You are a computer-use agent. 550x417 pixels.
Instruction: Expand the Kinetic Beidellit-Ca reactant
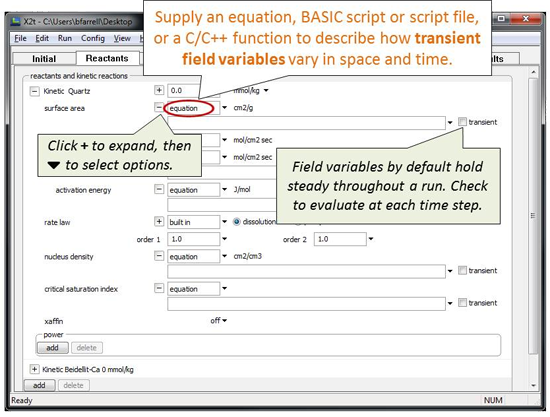point(34,369)
